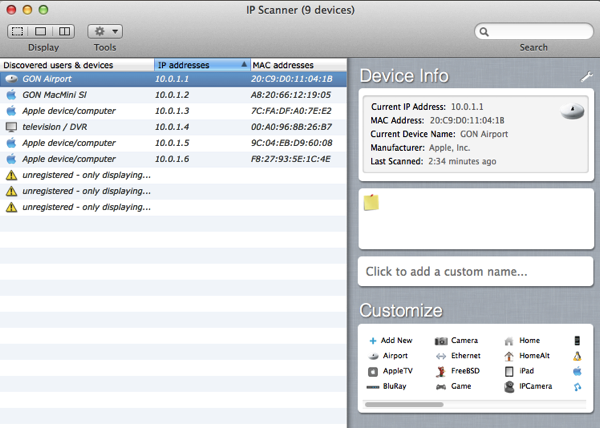Click the Last Scanned time text

click(462, 161)
